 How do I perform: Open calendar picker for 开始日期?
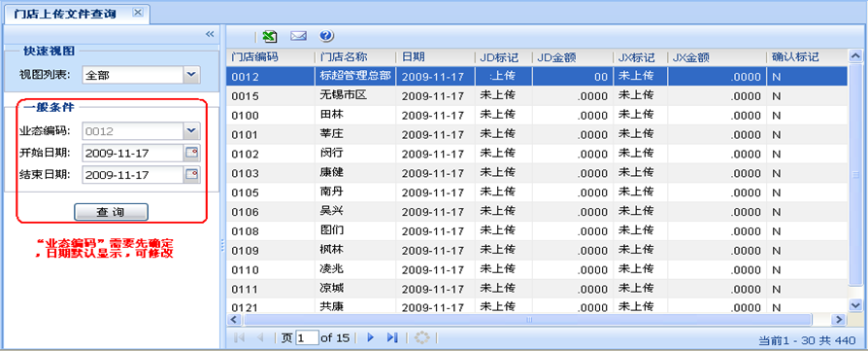tap(191, 153)
